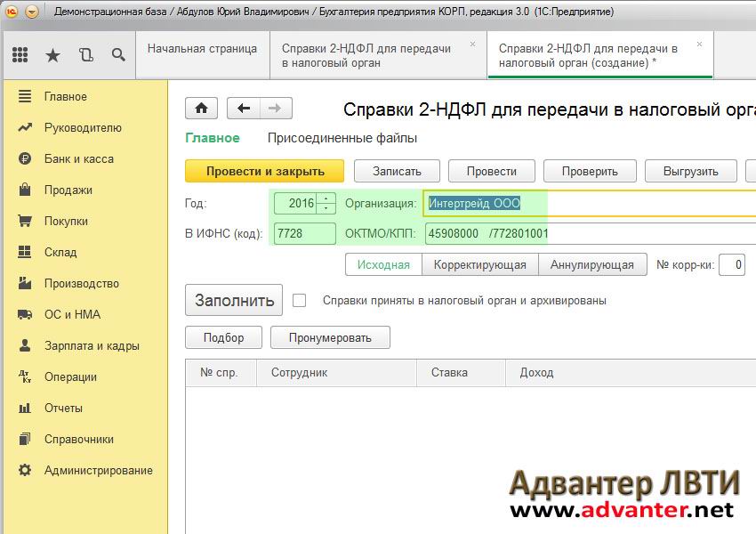Click the № корр-ки number field

[732, 265]
